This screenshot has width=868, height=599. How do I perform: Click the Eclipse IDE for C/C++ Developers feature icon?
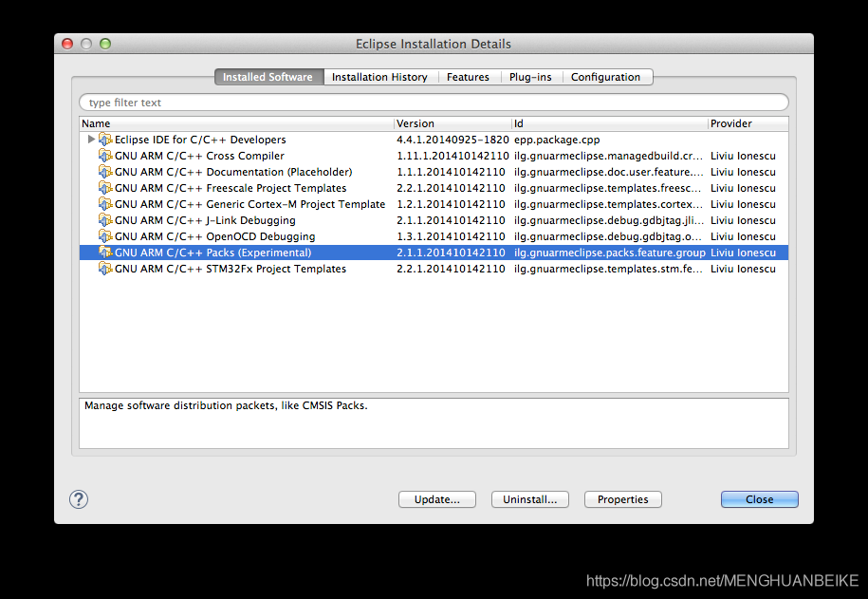coord(105,140)
